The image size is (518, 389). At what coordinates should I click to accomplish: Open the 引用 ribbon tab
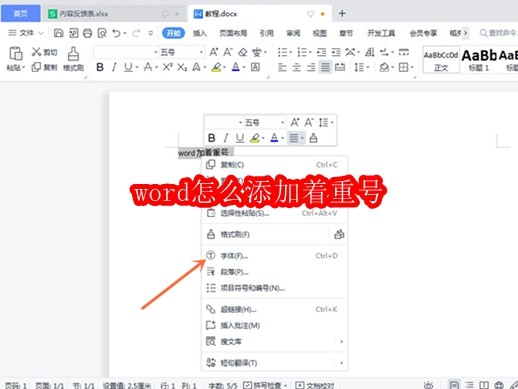[x=266, y=33]
